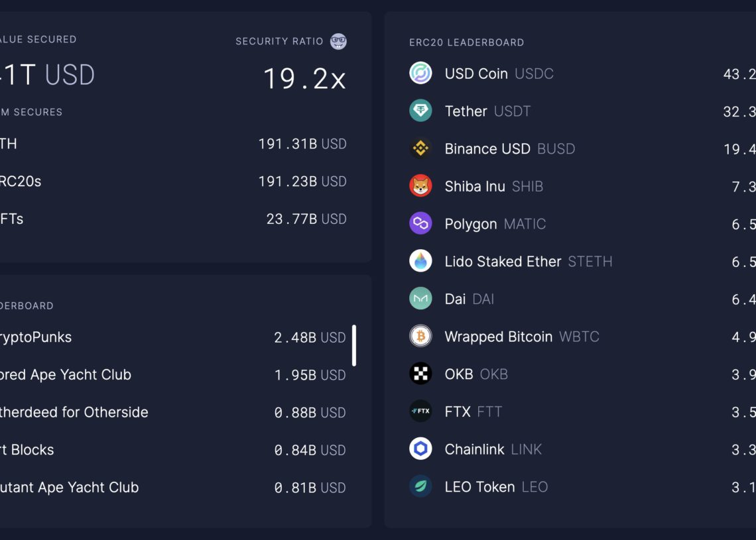
Task: Click the ERC20s value of 191.23B USD
Action: pyautogui.click(x=302, y=182)
